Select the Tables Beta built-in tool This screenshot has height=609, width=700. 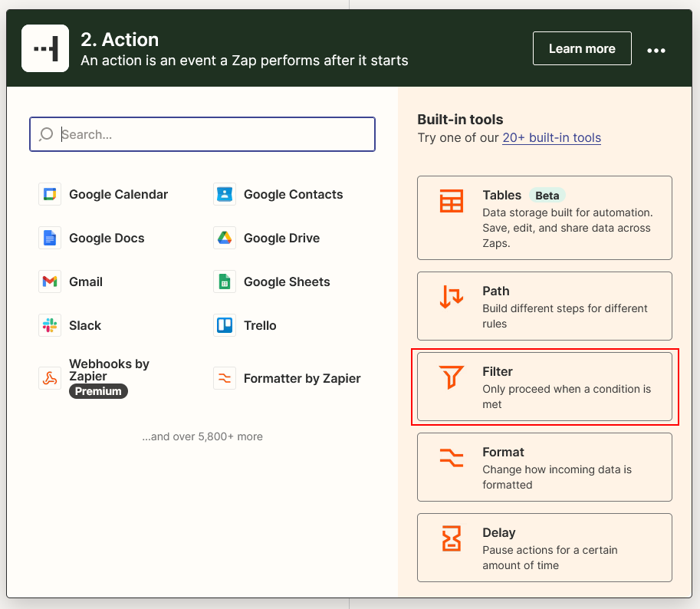544,218
